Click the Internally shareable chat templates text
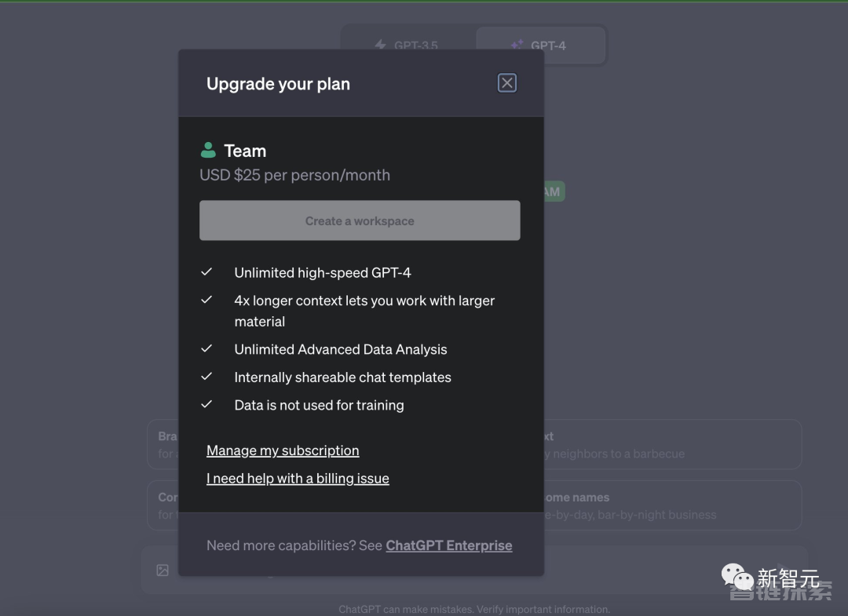The image size is (848, 616). point(343,377)
